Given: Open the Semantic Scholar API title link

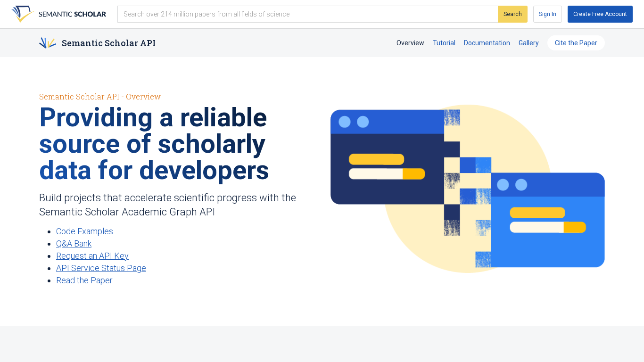Looking at the screenshot, I should [108, 43].
